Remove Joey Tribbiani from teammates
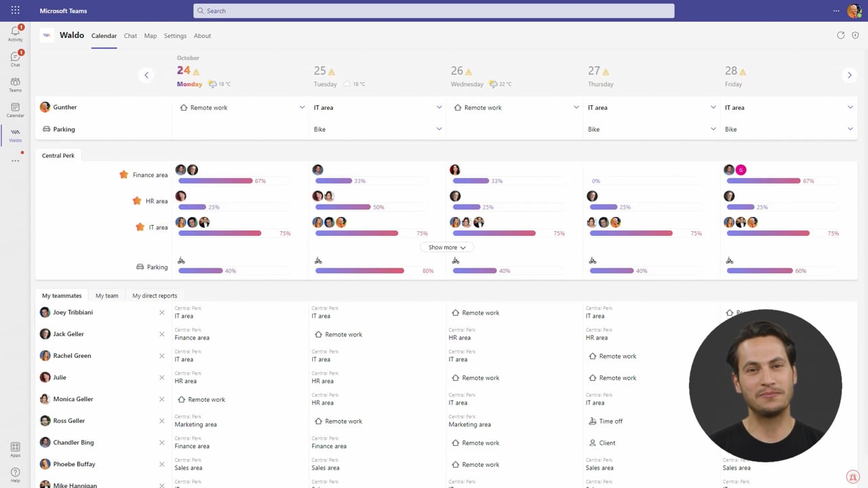Viewport: 868px width, 488px height. pyautogui.click(x=161, y=312)
